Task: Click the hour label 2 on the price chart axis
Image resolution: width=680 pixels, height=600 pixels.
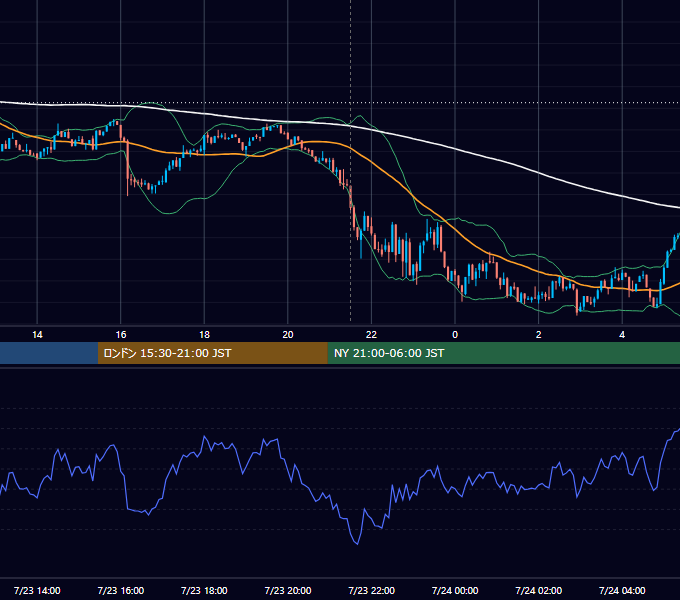Action: click(x=538, y=335)
